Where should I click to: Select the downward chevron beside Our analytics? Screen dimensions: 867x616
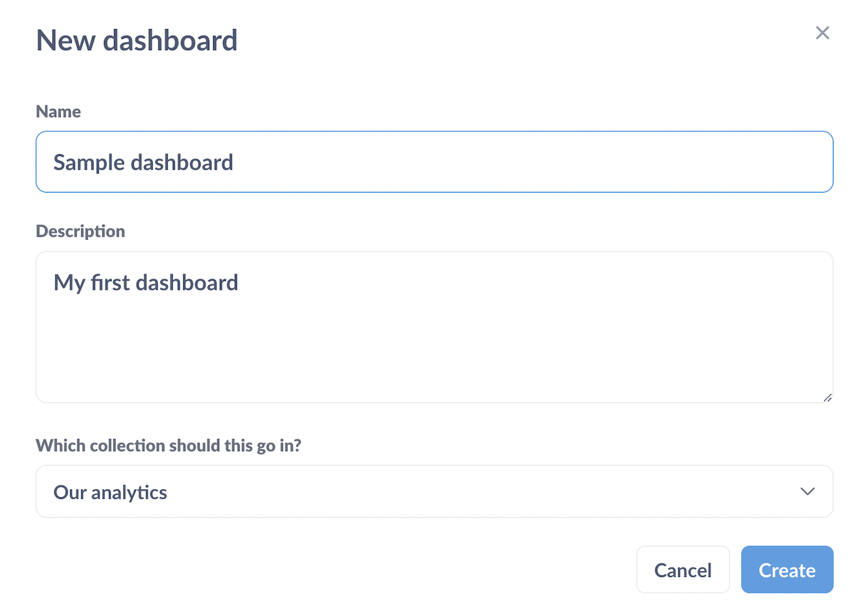tap(807, 491)
